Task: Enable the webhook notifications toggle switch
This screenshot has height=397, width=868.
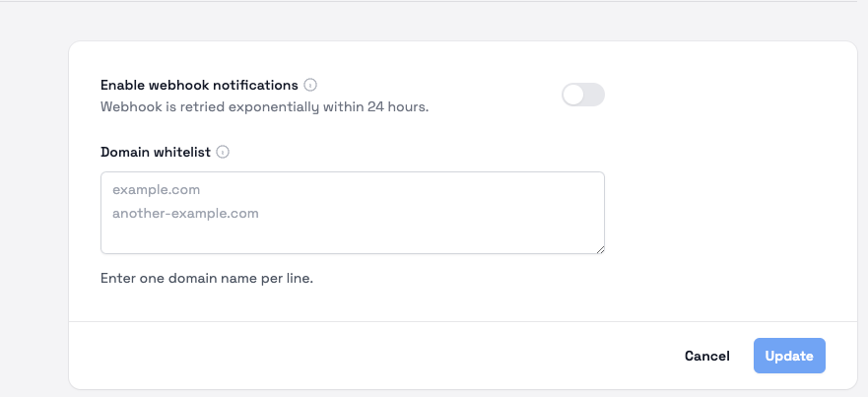Action: (582, 95)
